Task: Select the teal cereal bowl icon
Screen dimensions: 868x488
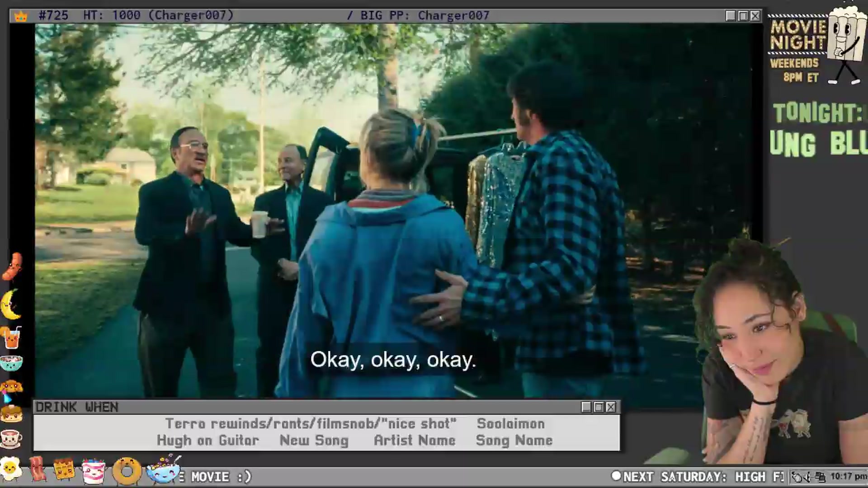Action: tap(11, 363)
